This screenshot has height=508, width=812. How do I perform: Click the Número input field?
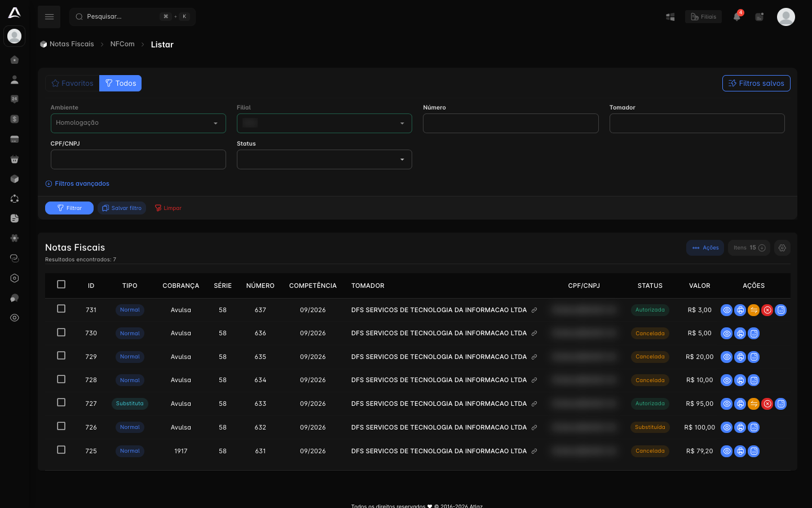click(x=511, y=123)
